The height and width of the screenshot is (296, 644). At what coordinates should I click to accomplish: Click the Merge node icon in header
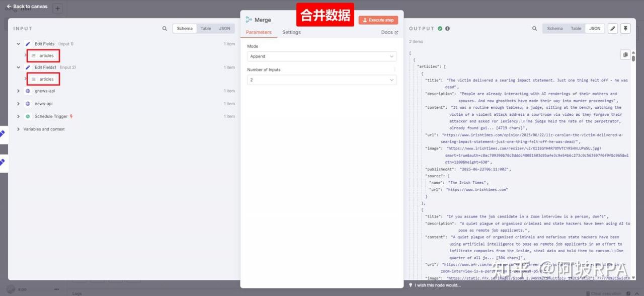[249, 20]
